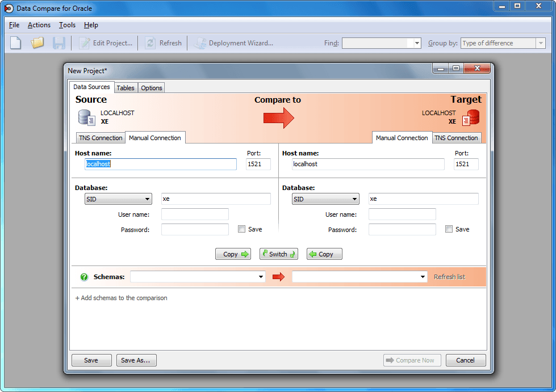
Task: Maximize the New Project dialog
Action: pyautogui.click(x=456, y=68)
